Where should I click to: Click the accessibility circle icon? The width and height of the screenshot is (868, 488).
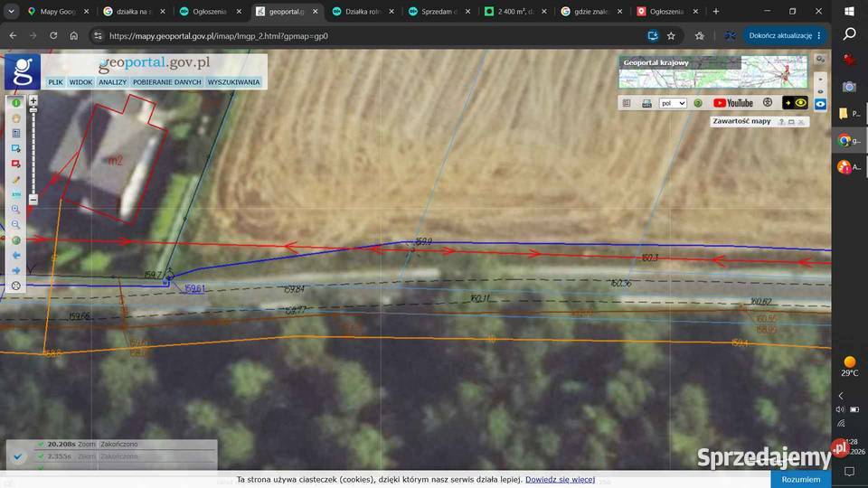[768, 103]
